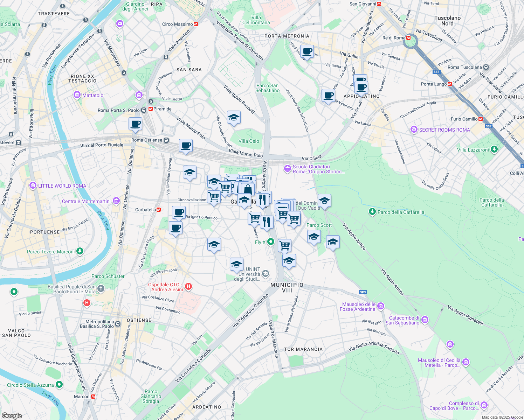The height and width of the screenshot is (420, 524).
Task: Select the purple SECRET ROOMS ROMA marker
Action: pyautogui.click(x=414, y=130)
